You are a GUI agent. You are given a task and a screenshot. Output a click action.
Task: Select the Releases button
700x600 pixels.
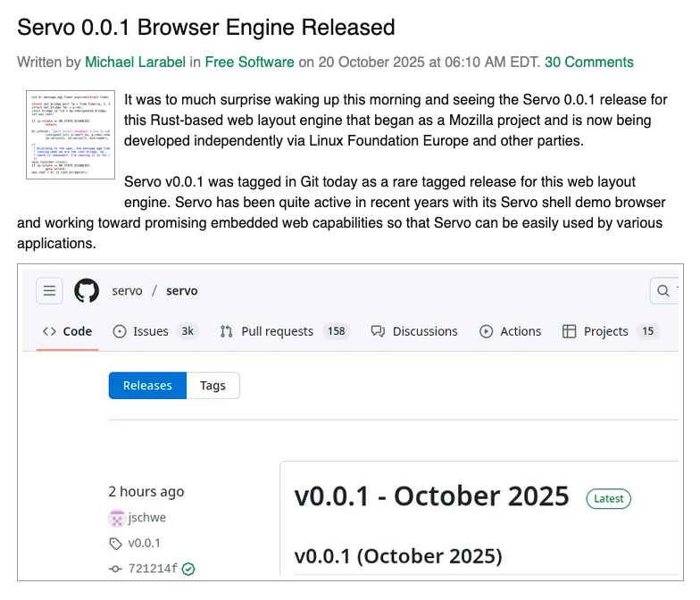click(x=147, y=386)
